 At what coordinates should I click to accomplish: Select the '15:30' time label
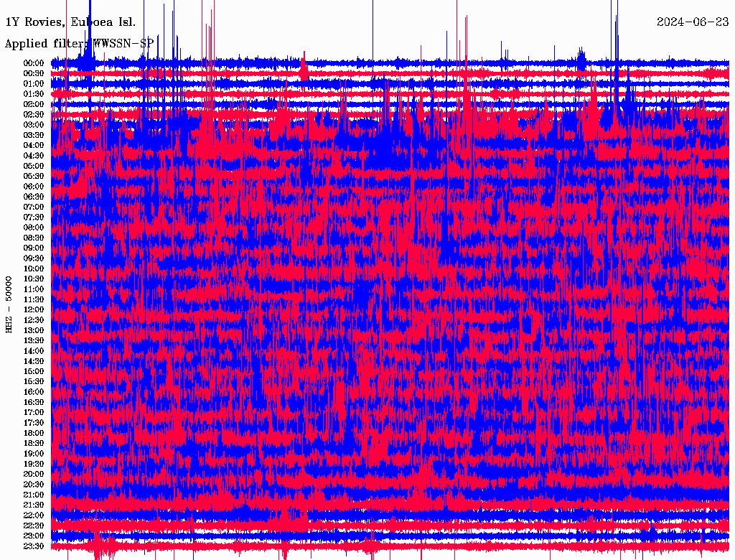point(34,382)
